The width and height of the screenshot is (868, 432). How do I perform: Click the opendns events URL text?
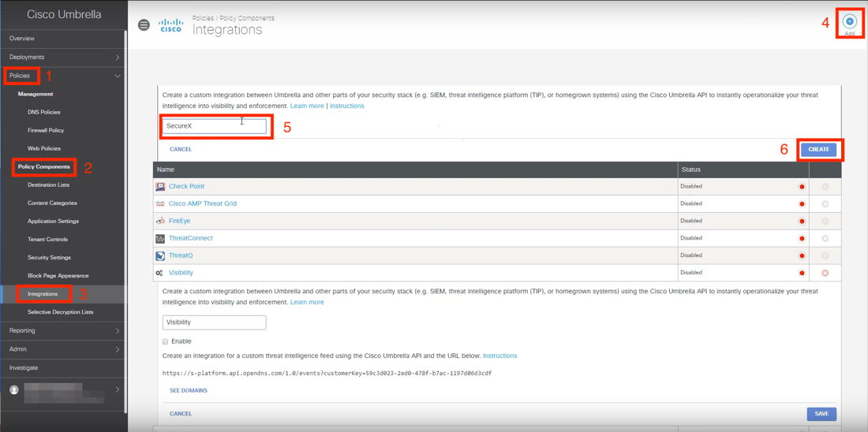(327, 374)
